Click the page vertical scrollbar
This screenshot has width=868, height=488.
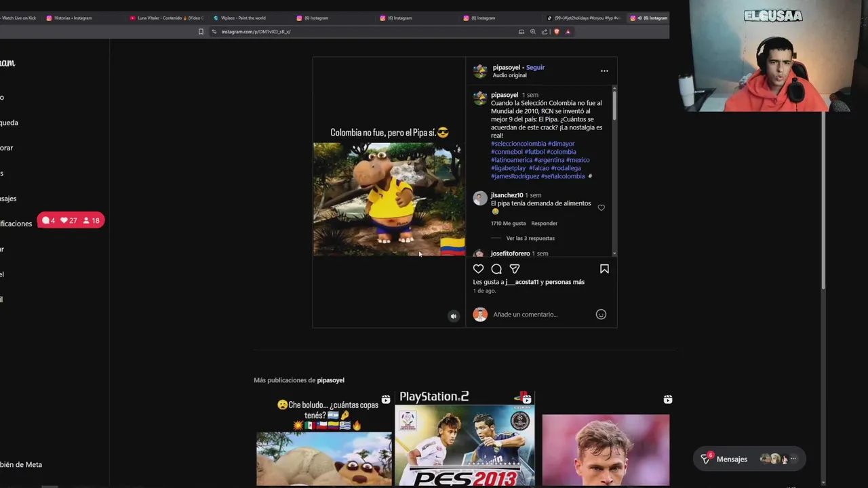click(824, 200)
